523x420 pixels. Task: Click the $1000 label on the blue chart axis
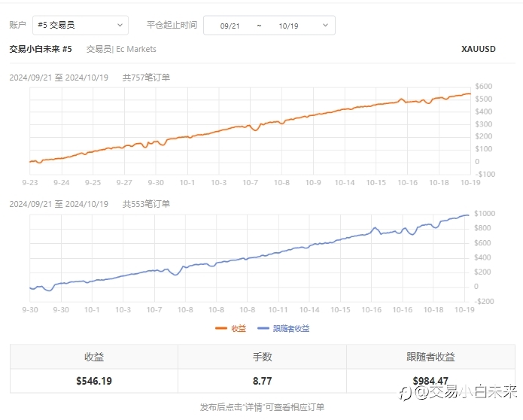[x=485, y=214]
